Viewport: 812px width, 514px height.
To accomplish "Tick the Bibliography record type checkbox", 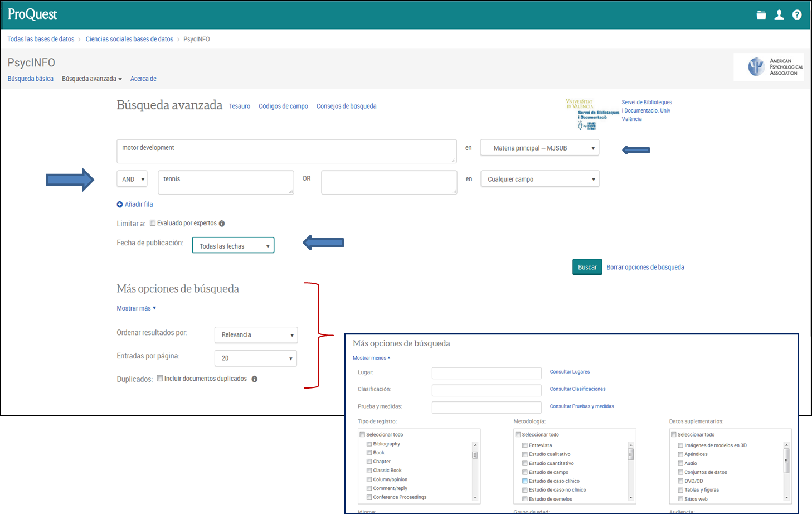I will click(x=369, y=444).
